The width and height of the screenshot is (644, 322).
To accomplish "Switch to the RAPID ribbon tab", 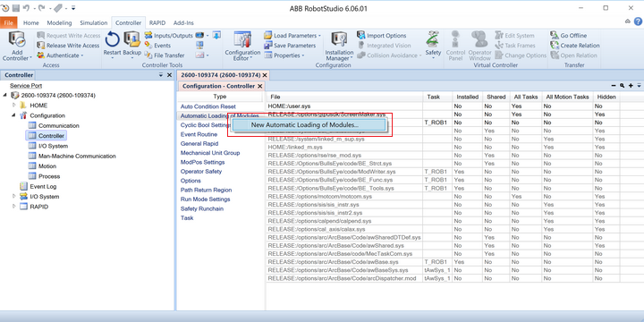I will point(157,23).
